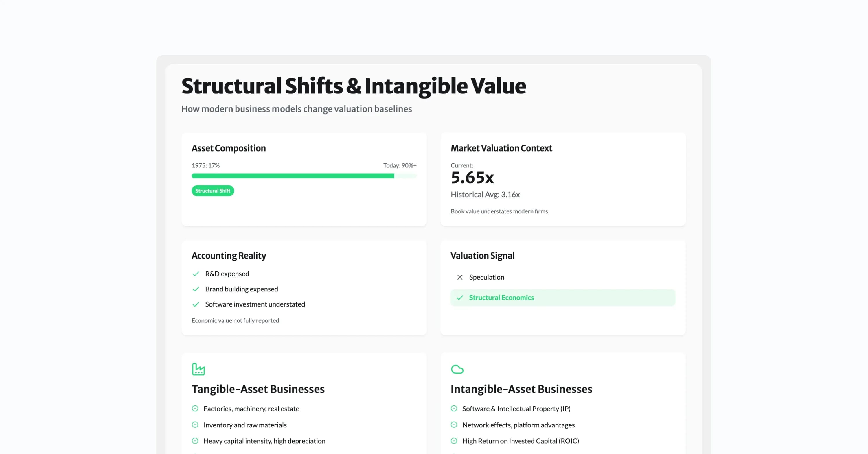Click the R&D expensed text

click(227, 274)
